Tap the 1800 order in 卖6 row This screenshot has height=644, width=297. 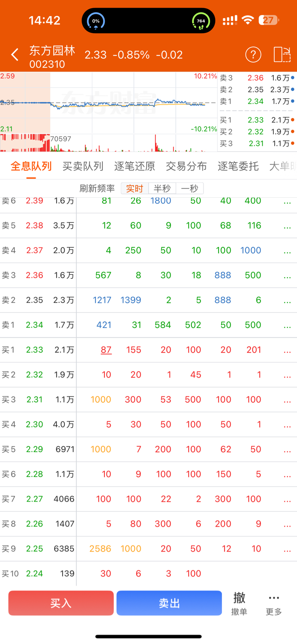point(161,201)
